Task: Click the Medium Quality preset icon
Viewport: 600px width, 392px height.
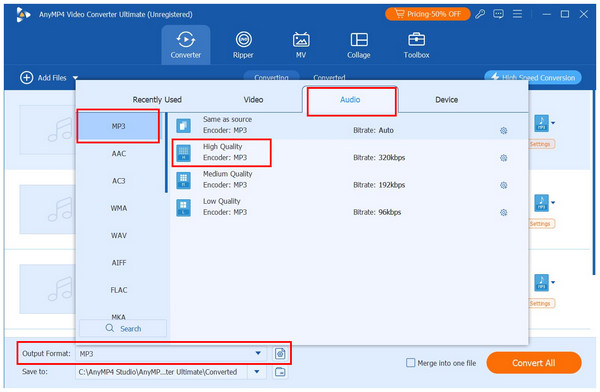Action: (183, 180)
